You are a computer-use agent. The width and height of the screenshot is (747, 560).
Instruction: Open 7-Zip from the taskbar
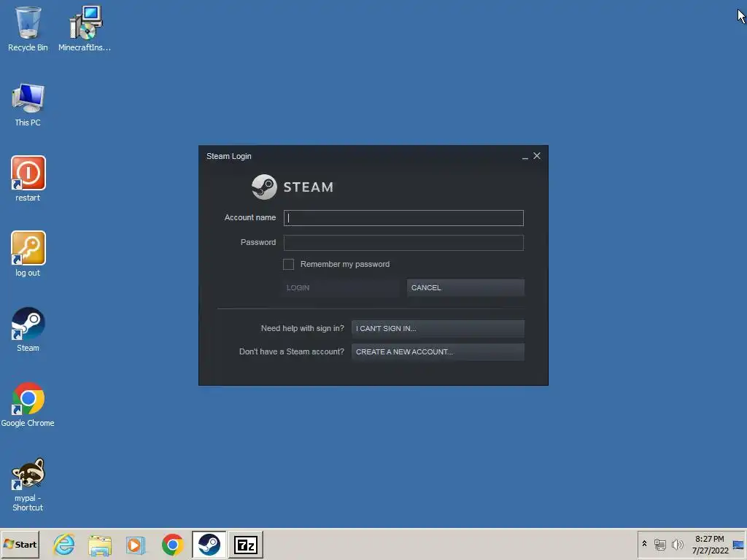point(246,544)
